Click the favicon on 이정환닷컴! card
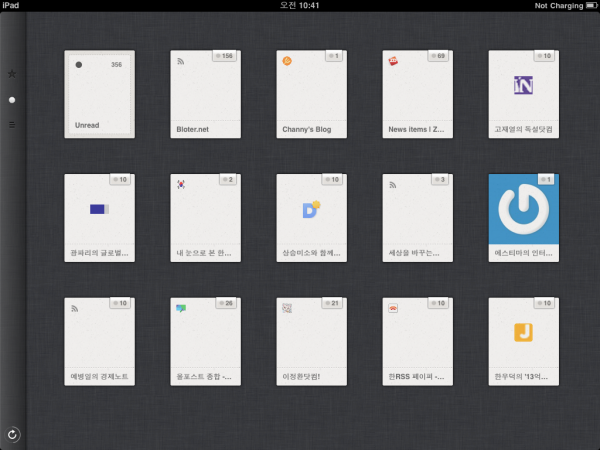The image size is (600, 450). point(287,308)
